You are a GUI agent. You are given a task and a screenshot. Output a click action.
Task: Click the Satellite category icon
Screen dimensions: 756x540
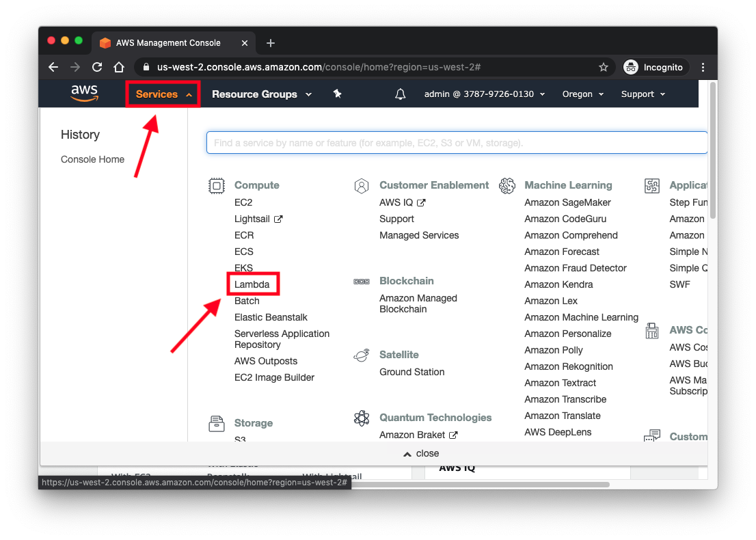[x=362, y=355]
